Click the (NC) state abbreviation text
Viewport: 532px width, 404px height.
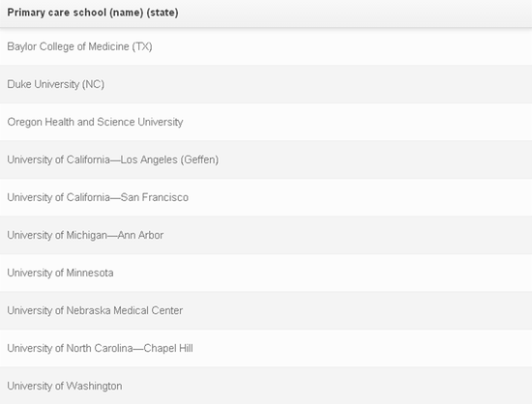click(93, 84)
